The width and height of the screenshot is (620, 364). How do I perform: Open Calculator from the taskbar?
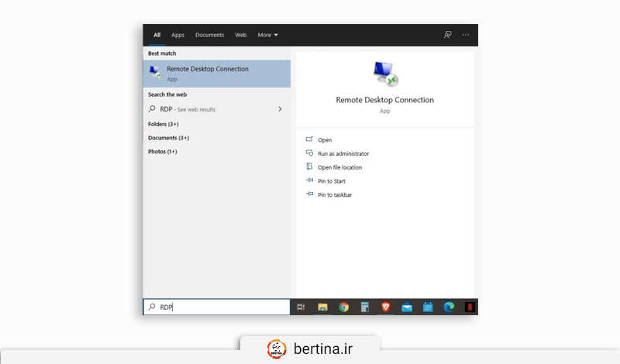(x=364, y=307)
